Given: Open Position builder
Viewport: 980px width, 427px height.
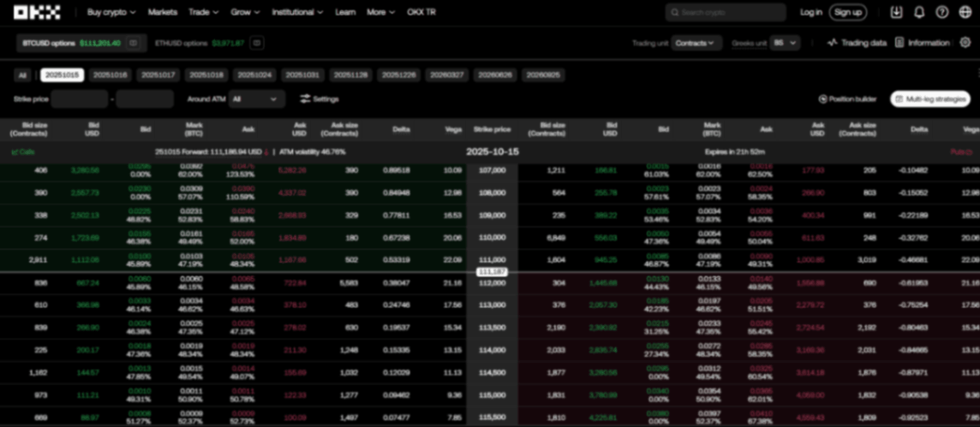Looking at the screenshot, I should [847, 99].
